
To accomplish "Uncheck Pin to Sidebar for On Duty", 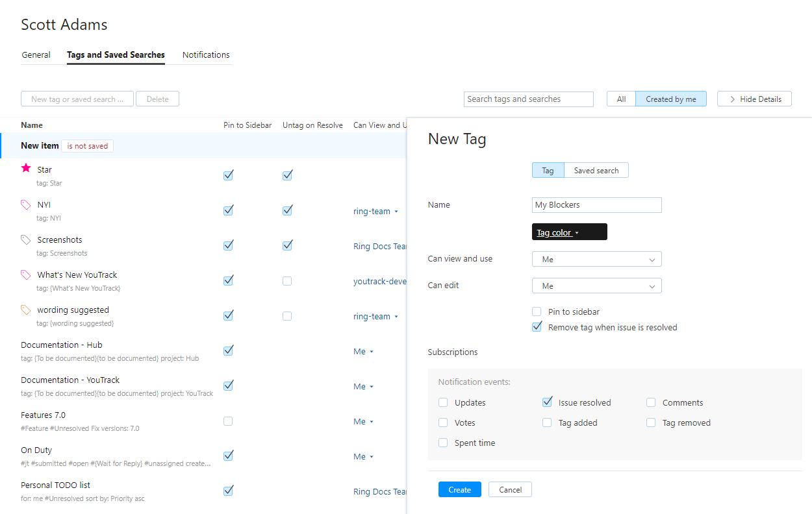I will (228, 456).
